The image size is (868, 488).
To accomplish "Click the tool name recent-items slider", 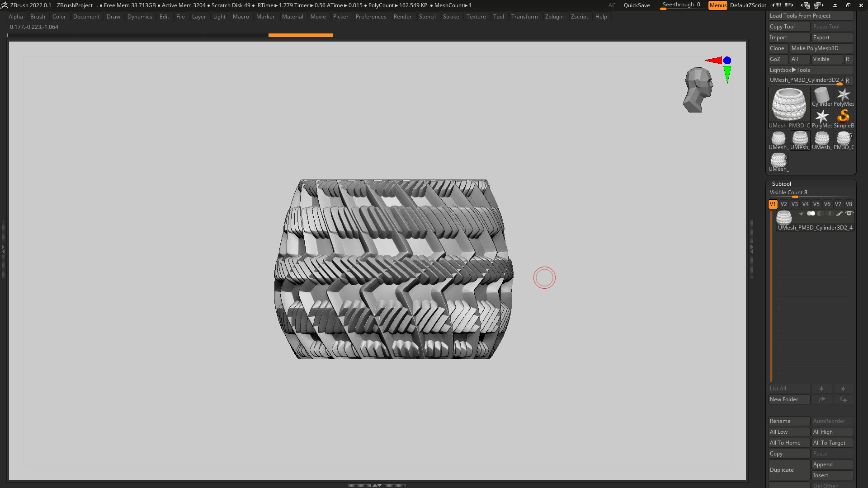I will pyautogui.click(x=806, y=81).
